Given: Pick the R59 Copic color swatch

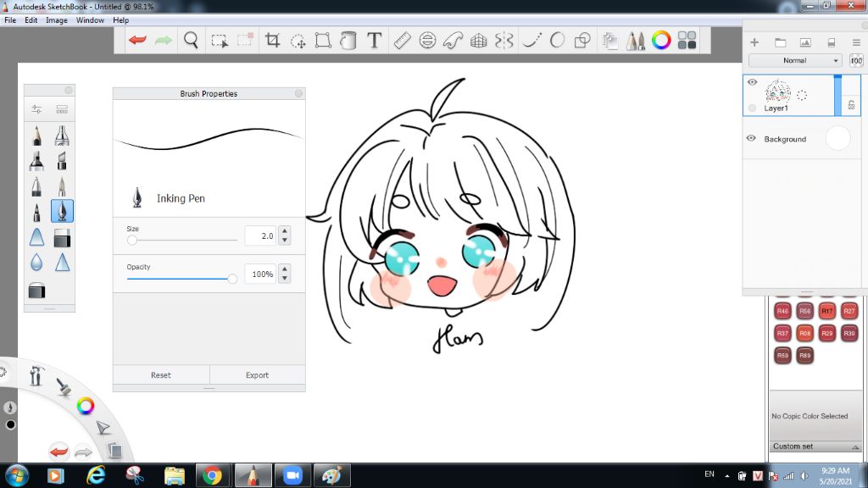Looking at the screenshot, I should (x=782, y=355).
